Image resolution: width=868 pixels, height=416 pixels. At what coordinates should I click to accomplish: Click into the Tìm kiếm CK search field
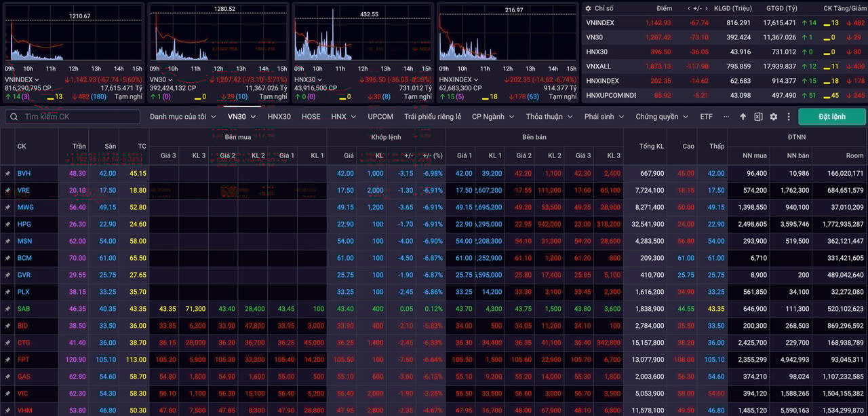pyautogui.click(x=81, y=117)
